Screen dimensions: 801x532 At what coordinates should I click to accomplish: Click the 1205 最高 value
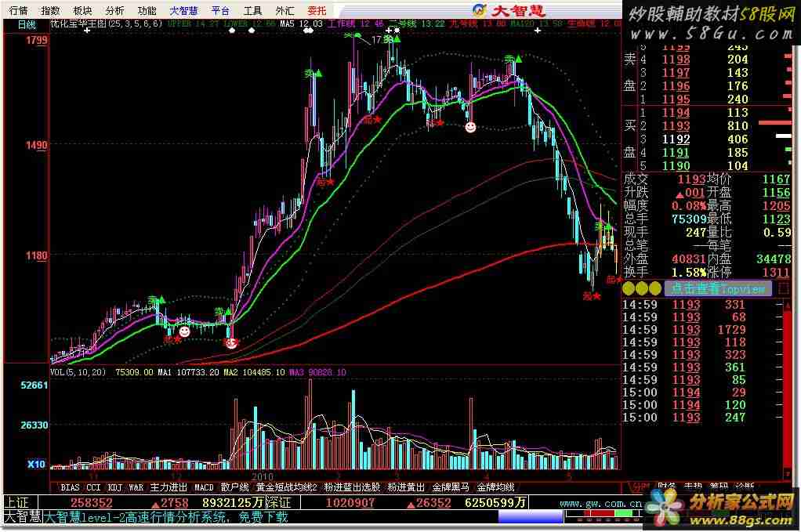coord(776,206)
